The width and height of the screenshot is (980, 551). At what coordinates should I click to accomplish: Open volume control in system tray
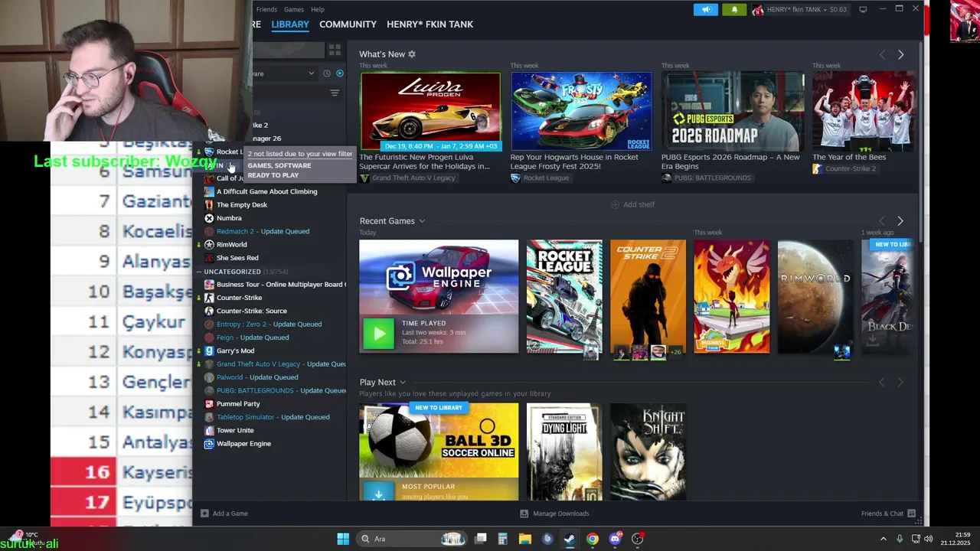929,539
